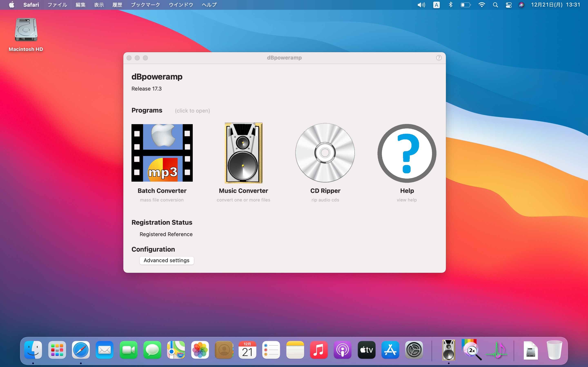The width and height of the screenshot is (588, 367).
Task: Open the ウインドウ menu in menu bar
Action: [181, 5]
